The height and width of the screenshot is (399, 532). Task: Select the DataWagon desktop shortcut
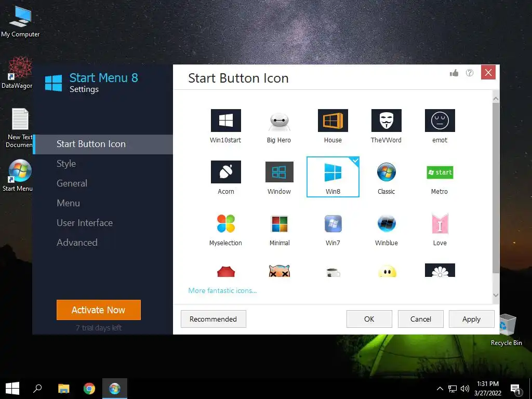tap(17, 73)
